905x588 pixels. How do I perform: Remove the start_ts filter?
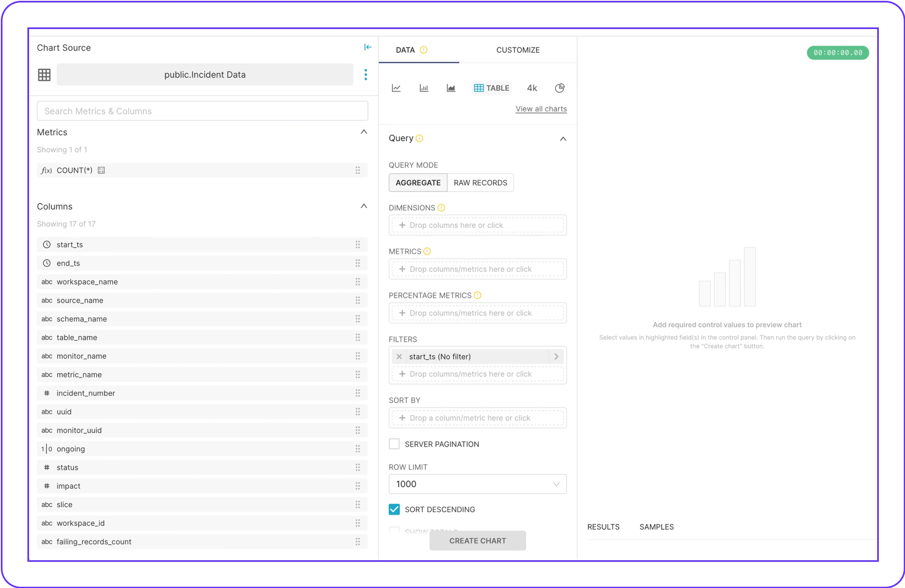click(399, 356)
